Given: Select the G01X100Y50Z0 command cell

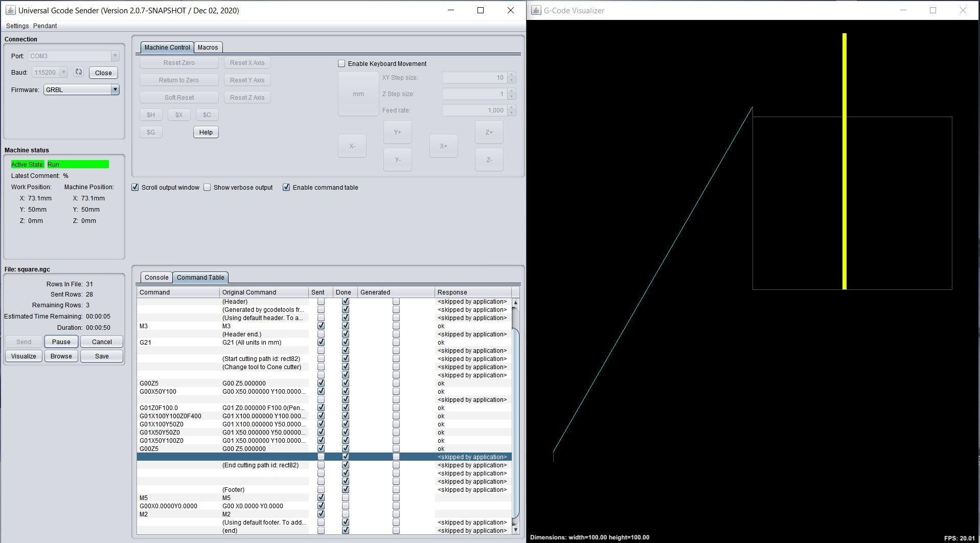Looking at the screenshot, I should click(x=178, y=424).
